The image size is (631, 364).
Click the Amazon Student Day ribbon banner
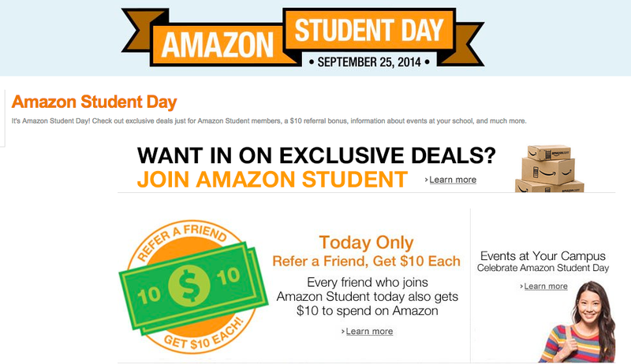303,37
